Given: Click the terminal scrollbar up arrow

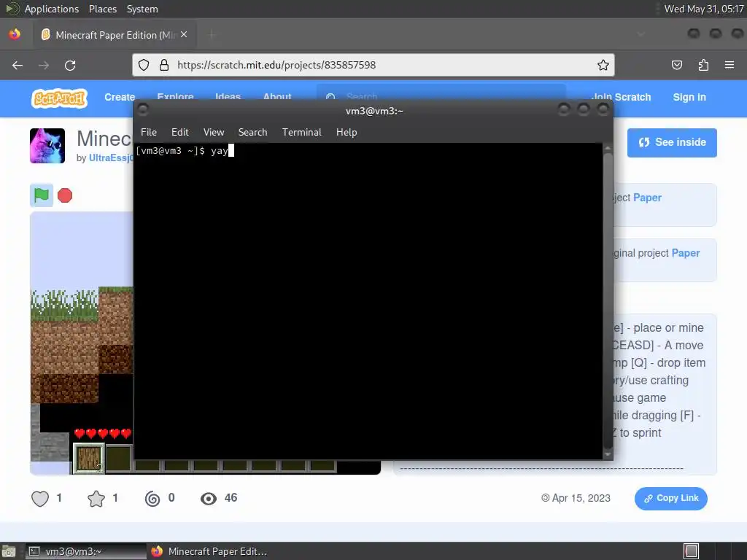Looking at the screenshot, I should 608,149.
